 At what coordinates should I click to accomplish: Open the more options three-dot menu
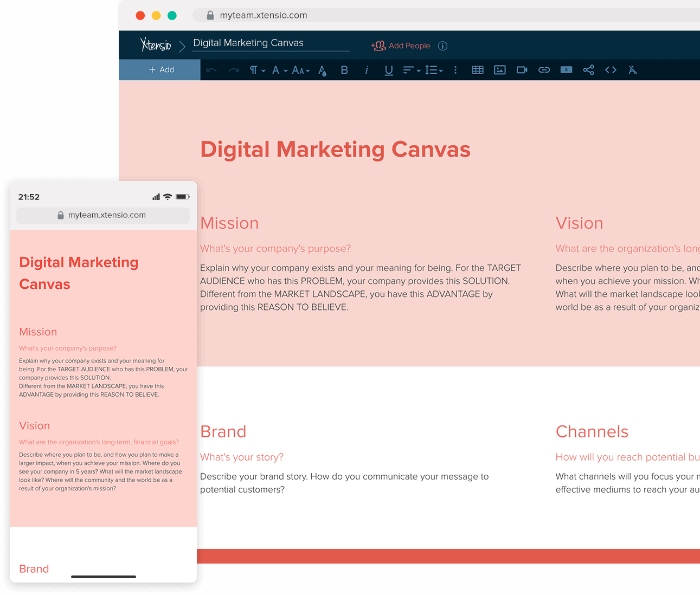[x=455, y=70]
